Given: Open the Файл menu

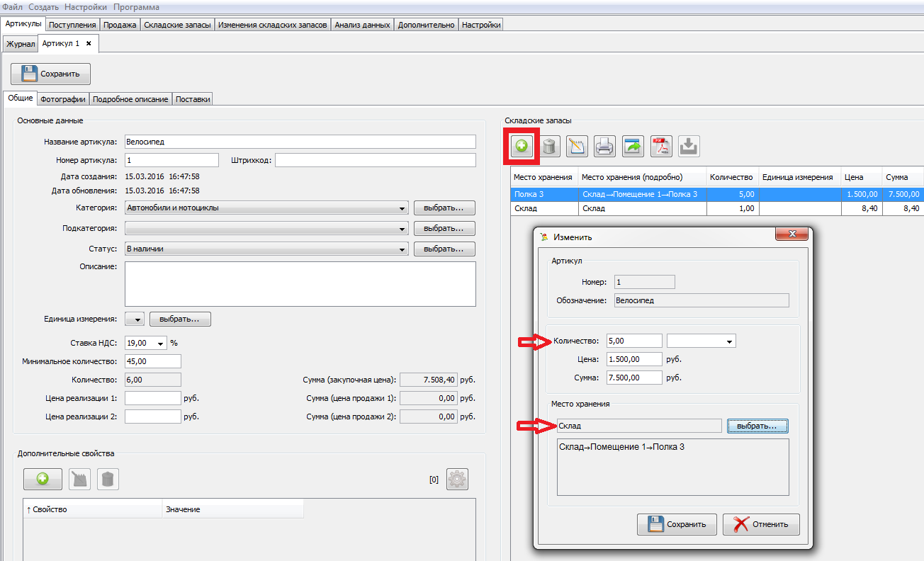Looking at the screenshot, I should 12,7.
